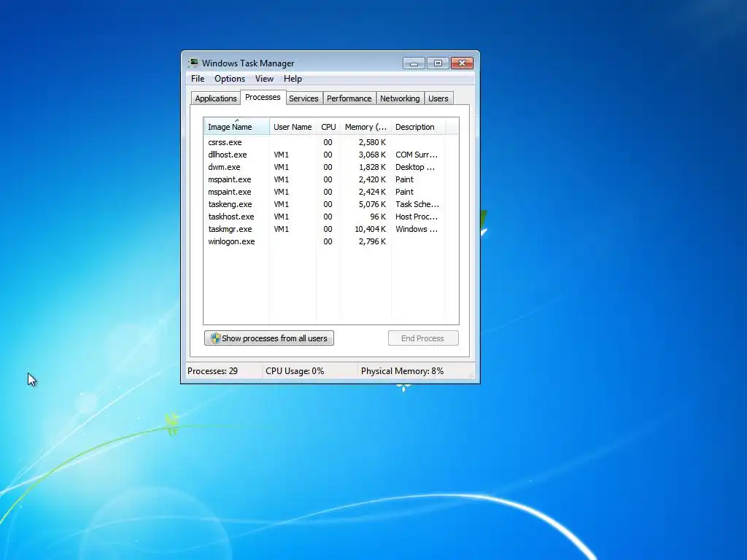Go to the Performance tab
Screen dimensions: 747x560
[x=349, y=98]
